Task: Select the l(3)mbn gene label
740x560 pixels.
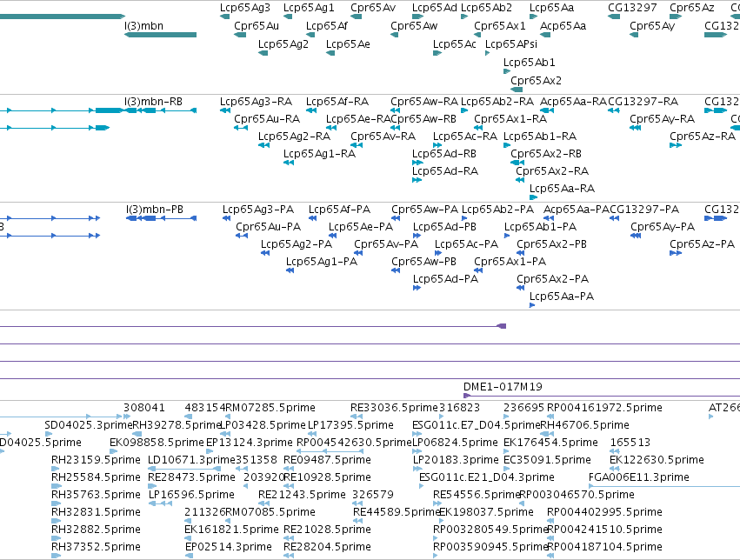Action: click(143, 26)
